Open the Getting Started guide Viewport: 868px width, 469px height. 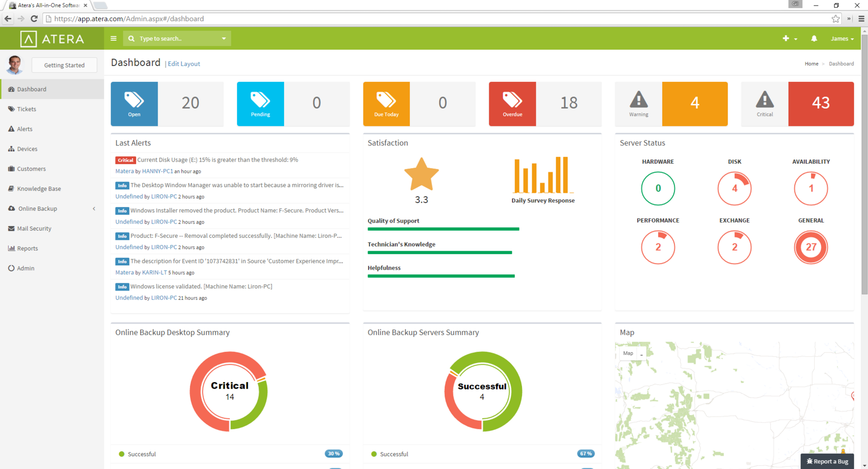click(x=64, y=65)
